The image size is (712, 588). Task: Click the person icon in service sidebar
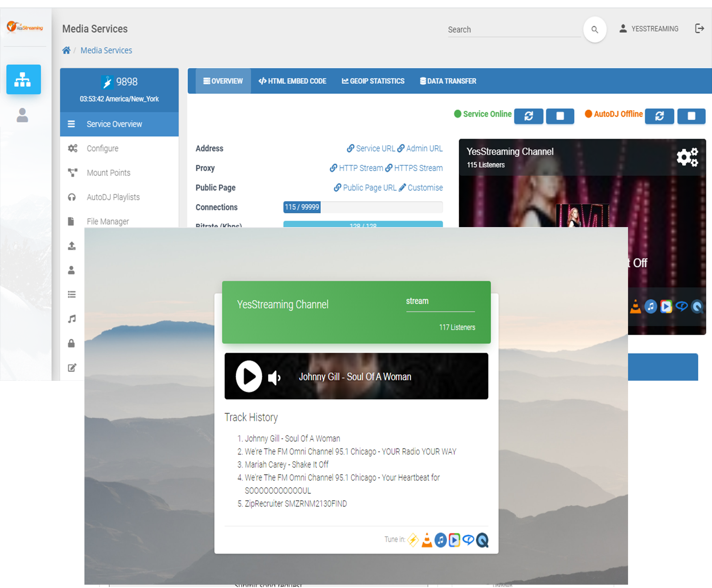coord(72,270)
